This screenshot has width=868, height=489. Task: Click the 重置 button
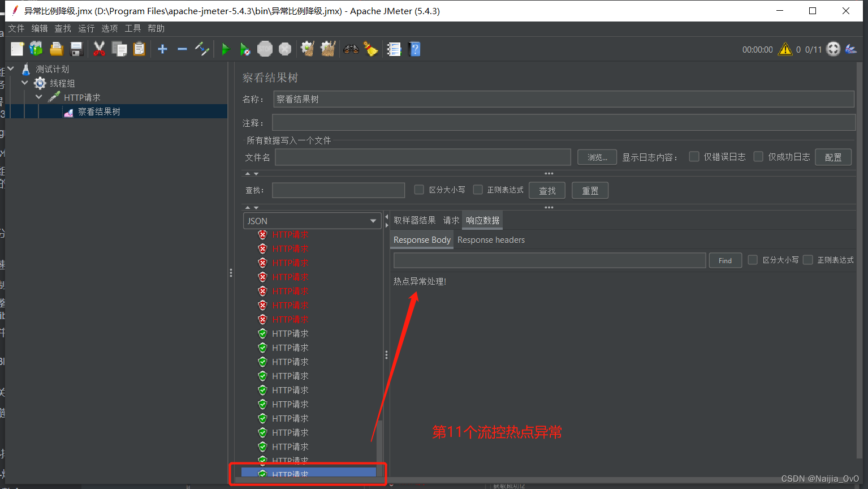pos(590,191)
